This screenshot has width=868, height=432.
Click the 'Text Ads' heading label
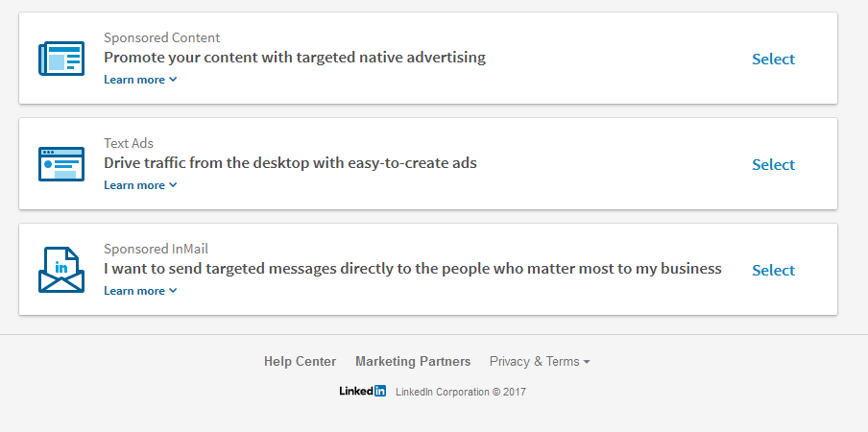129,143
